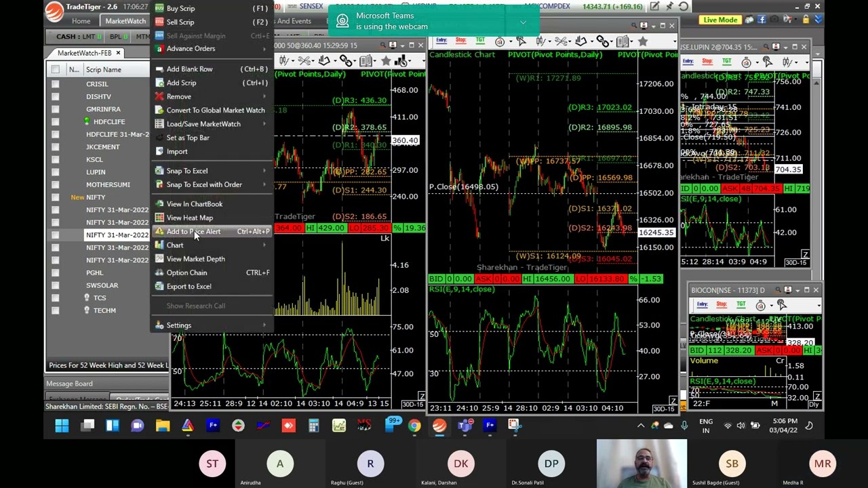Close the MarketWatch-FEB tab

tap(118, 53)
